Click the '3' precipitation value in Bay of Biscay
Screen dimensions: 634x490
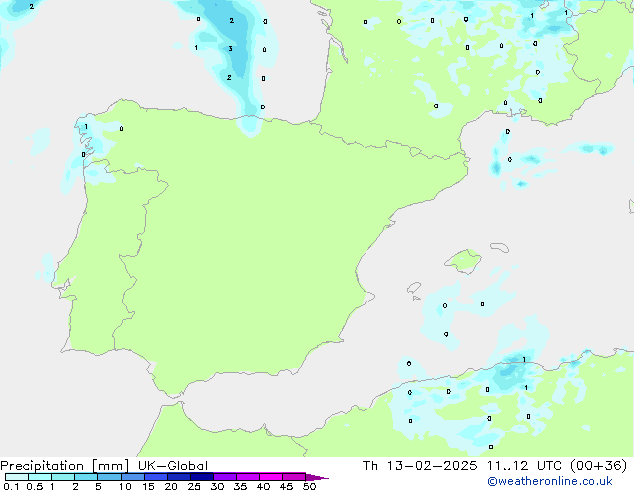230,49
